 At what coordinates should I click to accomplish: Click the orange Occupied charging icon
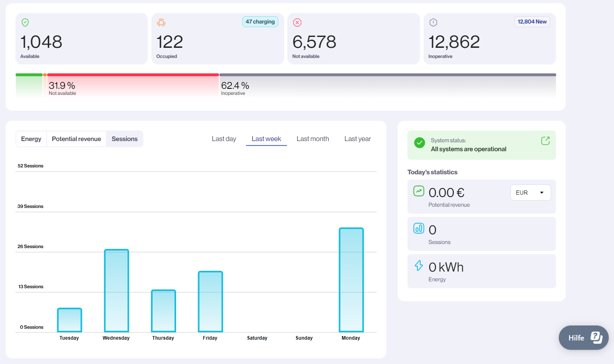click(161, 22)
